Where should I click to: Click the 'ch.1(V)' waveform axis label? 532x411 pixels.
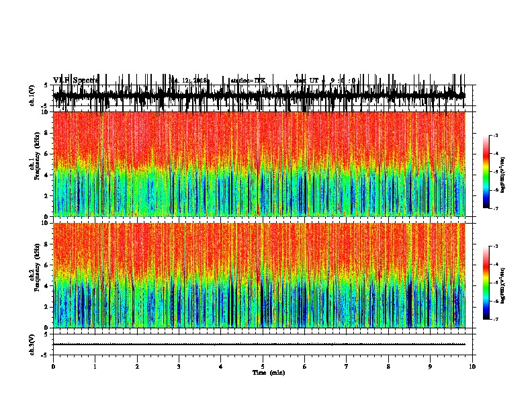coord(32,95)
